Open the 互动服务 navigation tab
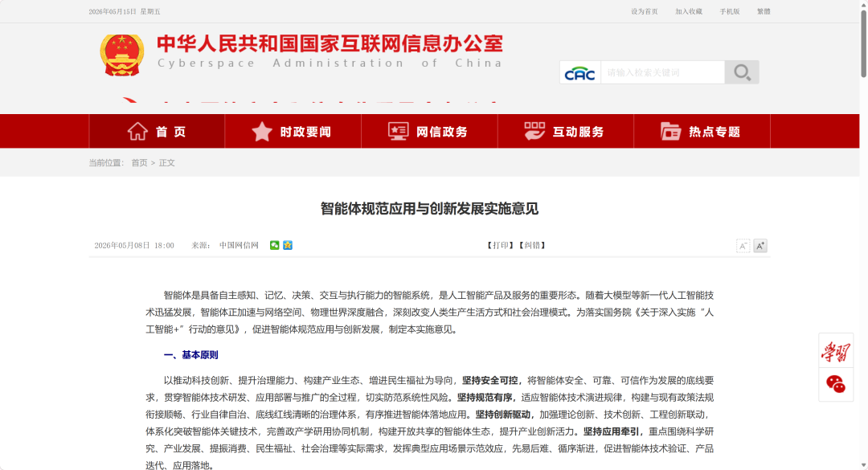The width and height of the screenshot is (868, 470). click(565, 131)
